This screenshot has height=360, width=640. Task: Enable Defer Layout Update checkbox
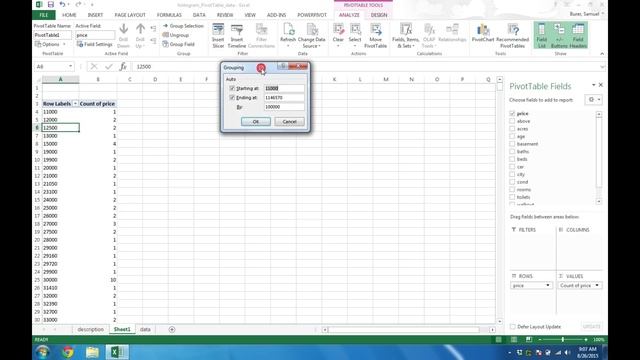pyautogui.click(x=513, y=327)
